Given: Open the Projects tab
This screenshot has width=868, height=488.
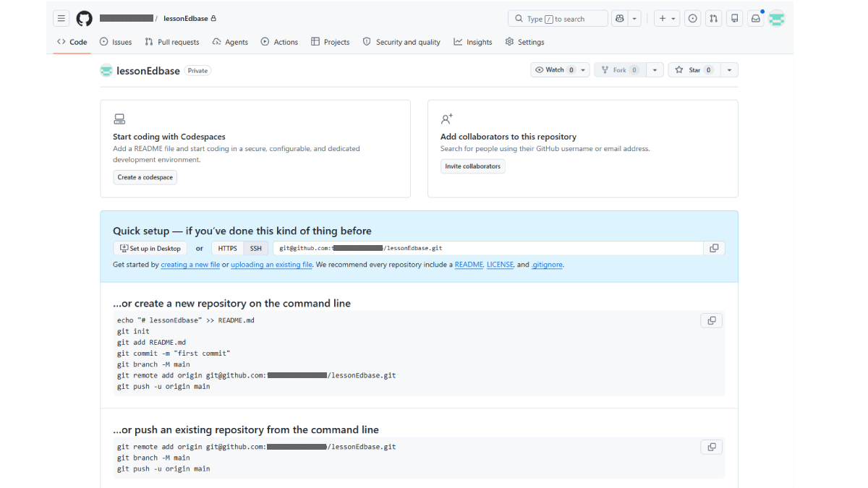Looking at the screenshot, I should click(331, 42).
